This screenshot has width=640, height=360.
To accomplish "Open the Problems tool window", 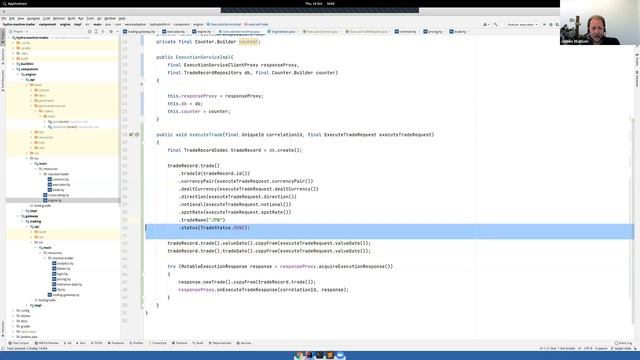I will 116,343.
